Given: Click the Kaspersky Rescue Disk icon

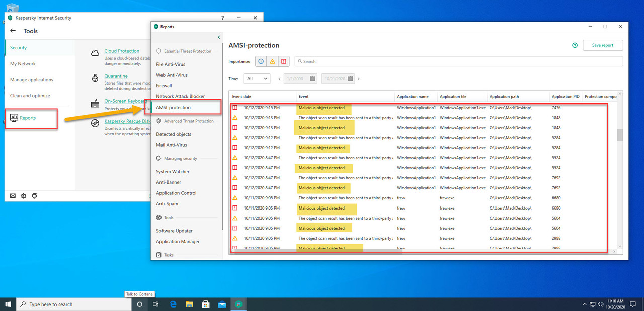Looking at the screenshot, I should click(95, 123).
